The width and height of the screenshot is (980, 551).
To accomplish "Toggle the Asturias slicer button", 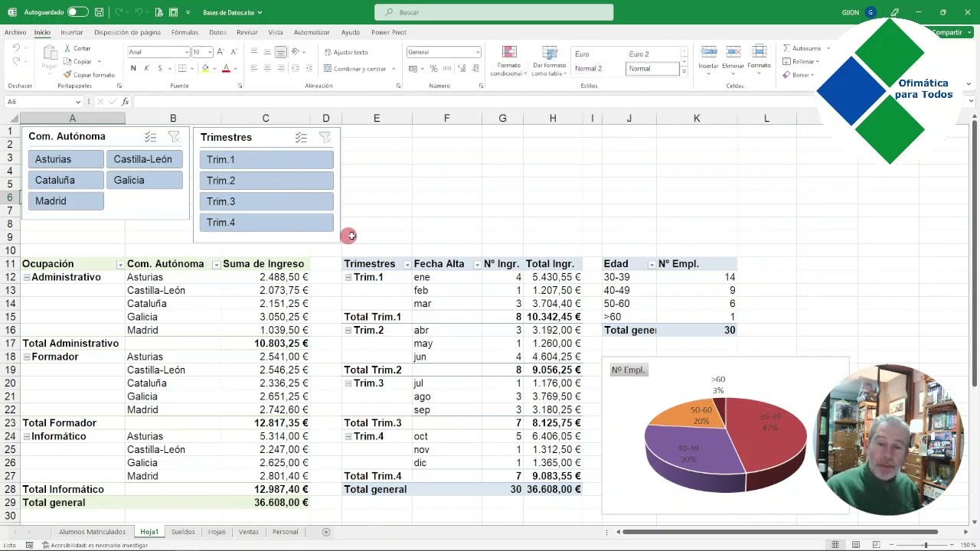I will [67, 159].
